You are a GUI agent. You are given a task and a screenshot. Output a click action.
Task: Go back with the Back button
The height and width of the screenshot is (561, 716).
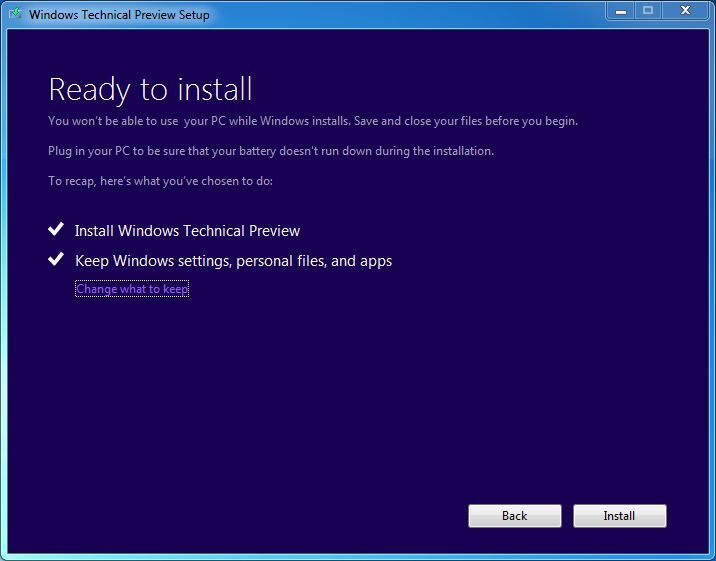[x=514, y=516]
